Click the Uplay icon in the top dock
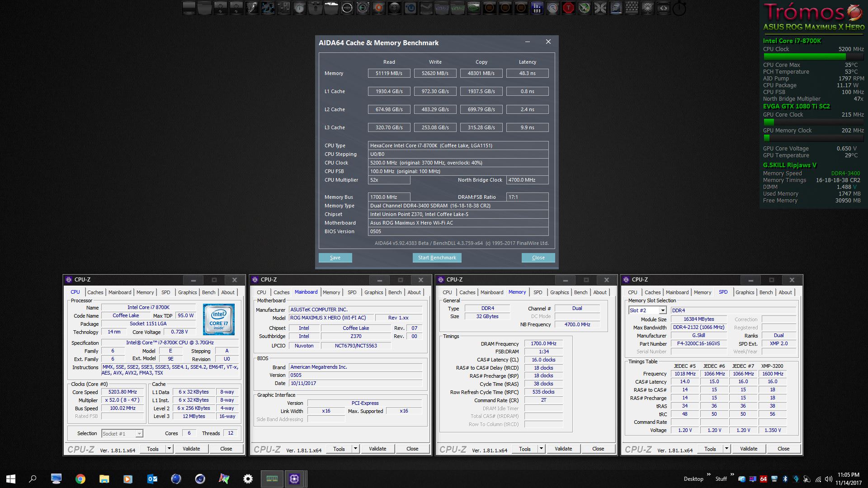 [410, 8]
